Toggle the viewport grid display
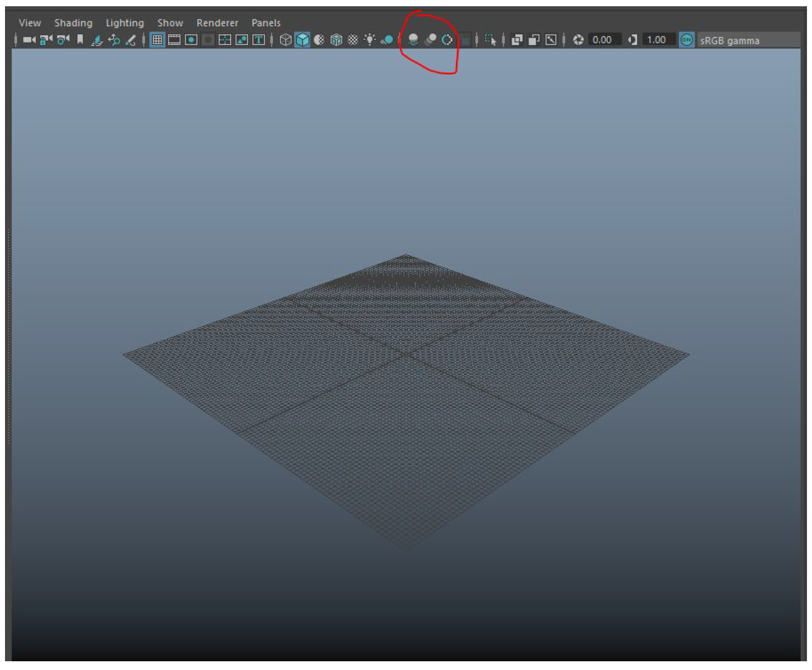Screen dimensions: 812x670 coord(156,39)
